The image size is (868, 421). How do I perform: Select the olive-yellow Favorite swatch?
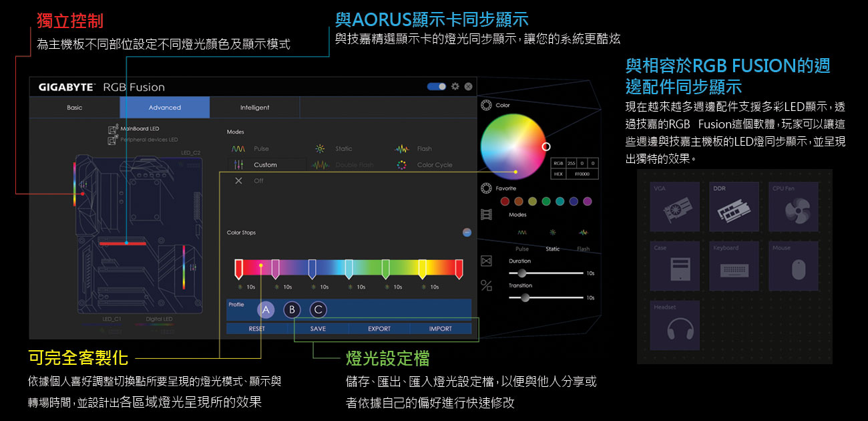click(533, 201)
